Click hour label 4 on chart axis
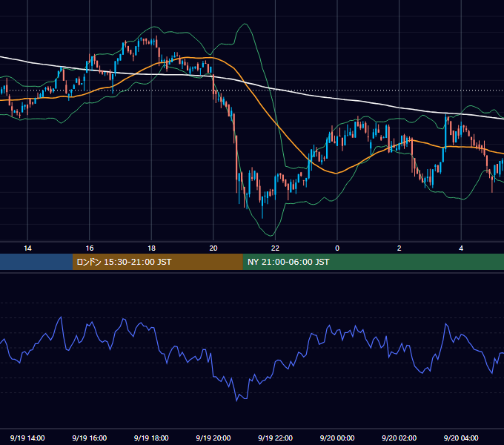504x445 pixels. tap(461, 248)
